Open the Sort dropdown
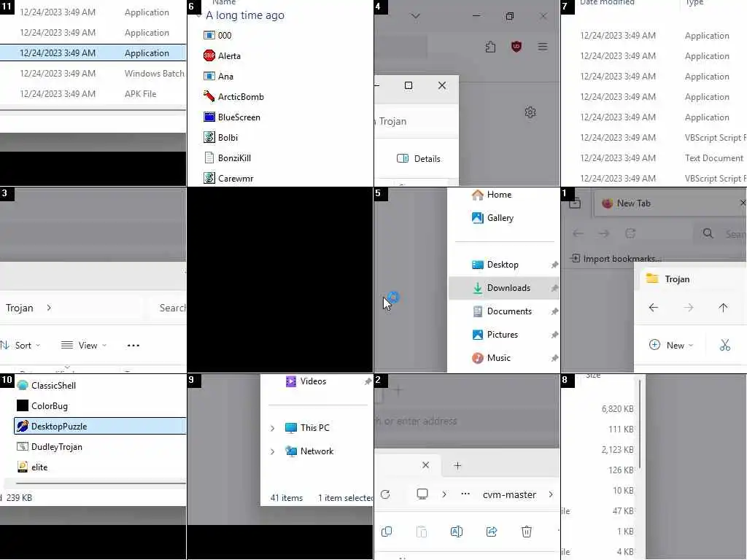 coord(21,345)
